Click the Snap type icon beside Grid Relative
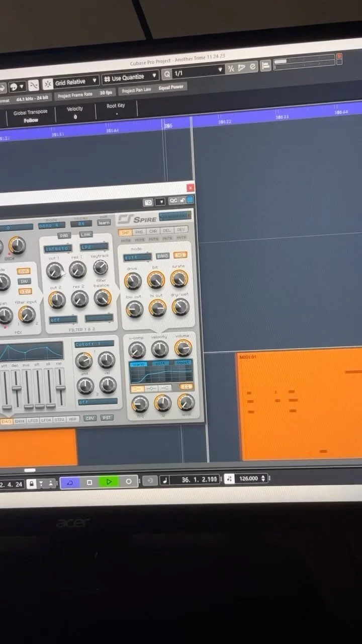The height and width of the screenshot is (644, 362). coord(47,84)
